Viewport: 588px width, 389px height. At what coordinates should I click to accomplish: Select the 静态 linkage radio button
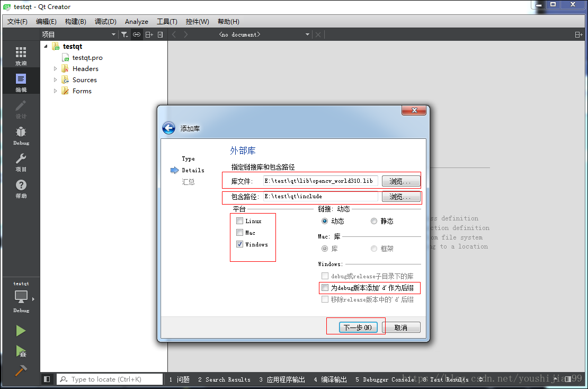click(x=374, y=221)
